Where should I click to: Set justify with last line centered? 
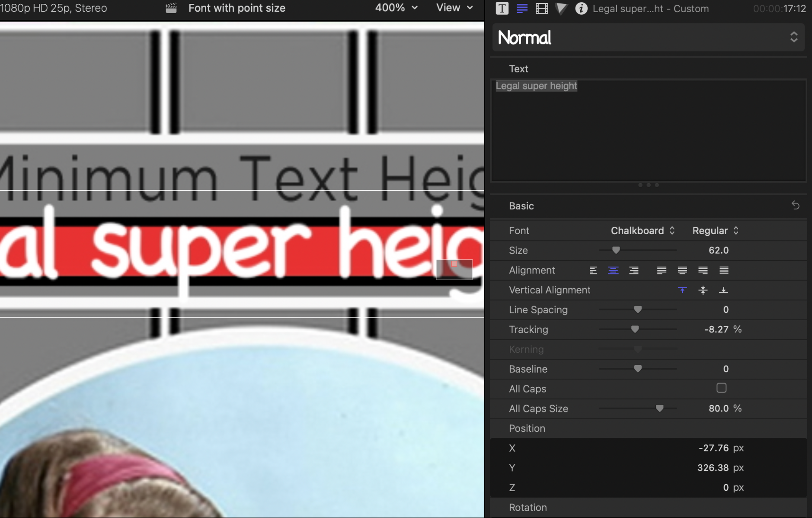(x=682, y=270)
